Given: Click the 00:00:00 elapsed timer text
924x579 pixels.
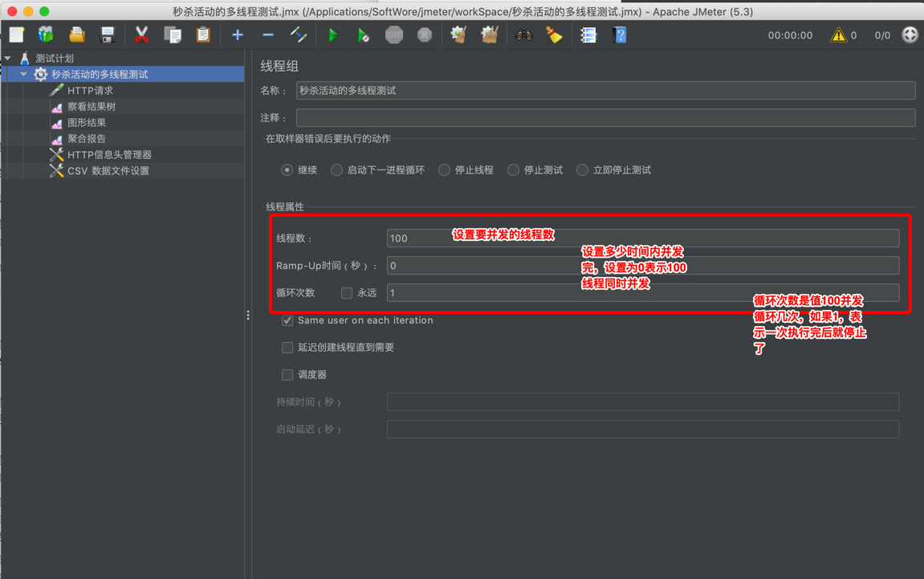Looking at the screenshot, I should (790, 35).
